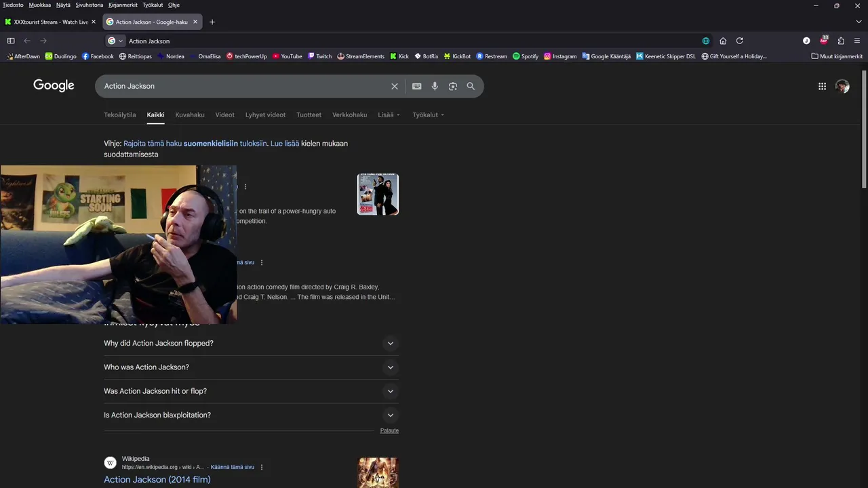Image resolution: width=868 pixels, height=488 pixels.
Task: Click the page vertical scrollbar
Action: [x=864, y=129]
